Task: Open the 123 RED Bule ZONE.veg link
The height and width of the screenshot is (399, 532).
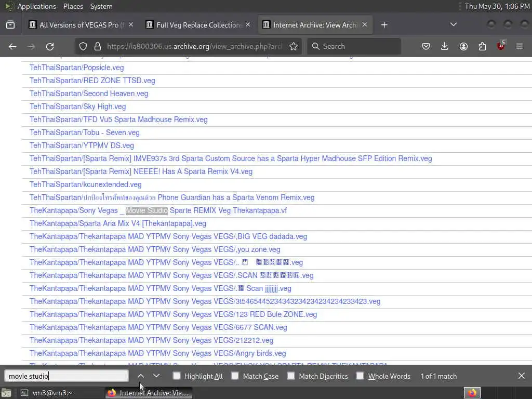Action: tap(173, 314)
